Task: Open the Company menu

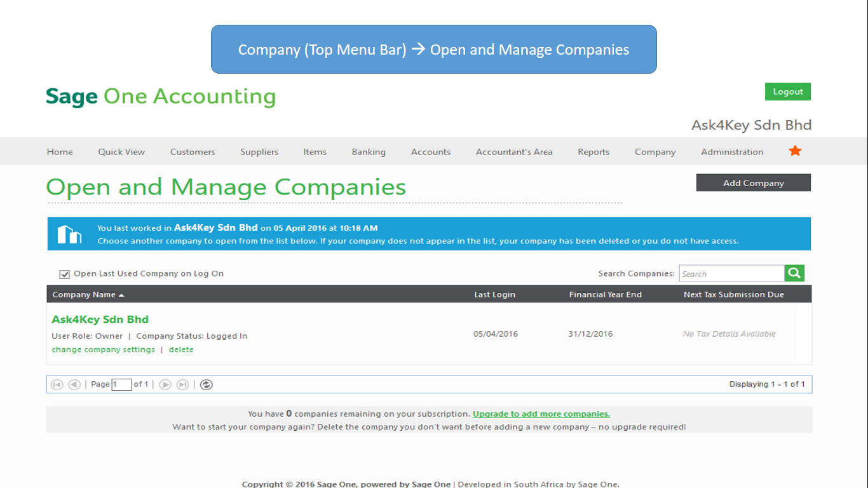Action: [x=655, y=152]
